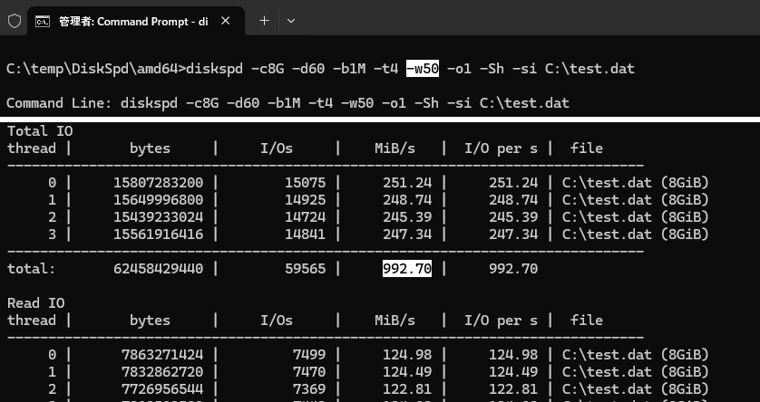760x402 pixels.
Task: Click bytes value 15561916416
Action: pos(158,234)
